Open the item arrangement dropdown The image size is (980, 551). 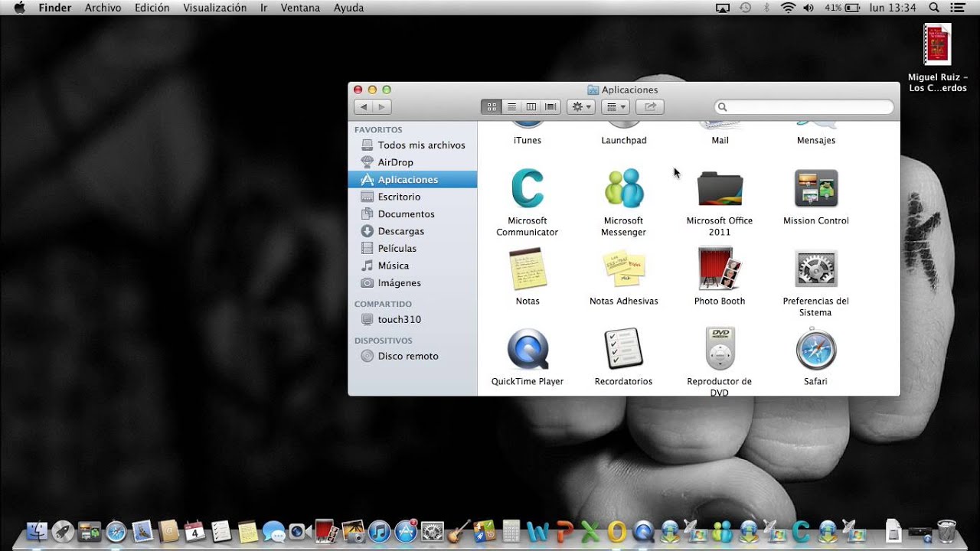[x=616, y=107]
